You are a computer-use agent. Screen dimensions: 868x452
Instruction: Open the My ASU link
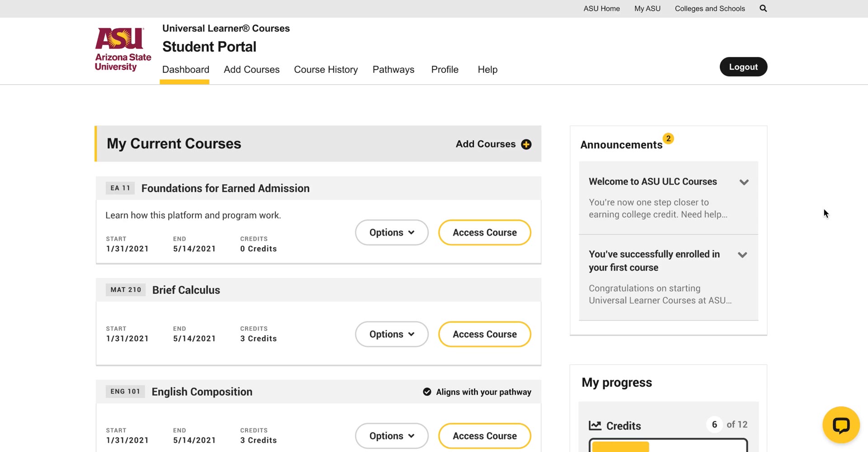click(647, 9)
